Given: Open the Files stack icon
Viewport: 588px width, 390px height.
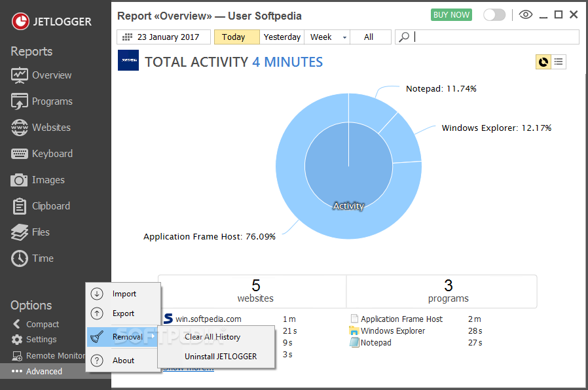Looking at the screenshot, I should (x=19, y=232).
